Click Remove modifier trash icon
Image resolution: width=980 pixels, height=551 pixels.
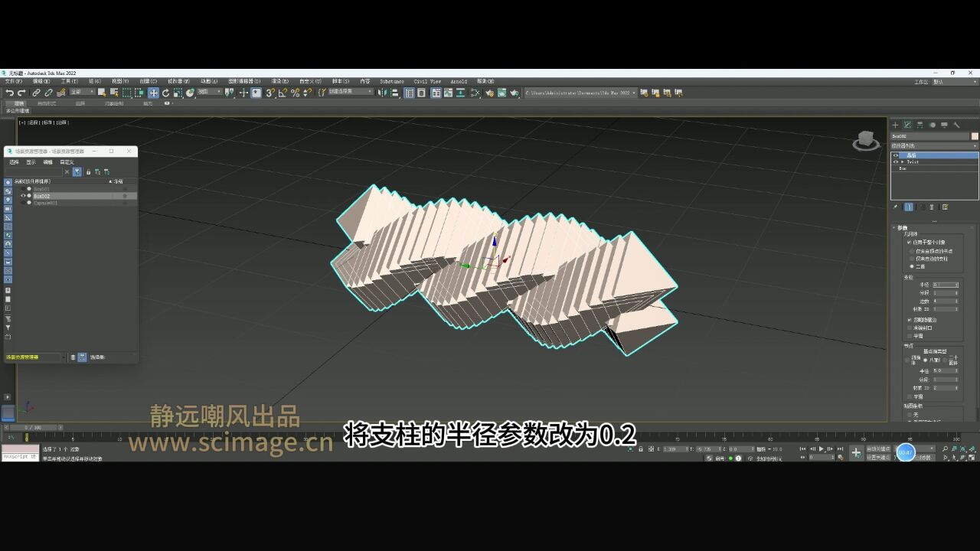[932, 207]
